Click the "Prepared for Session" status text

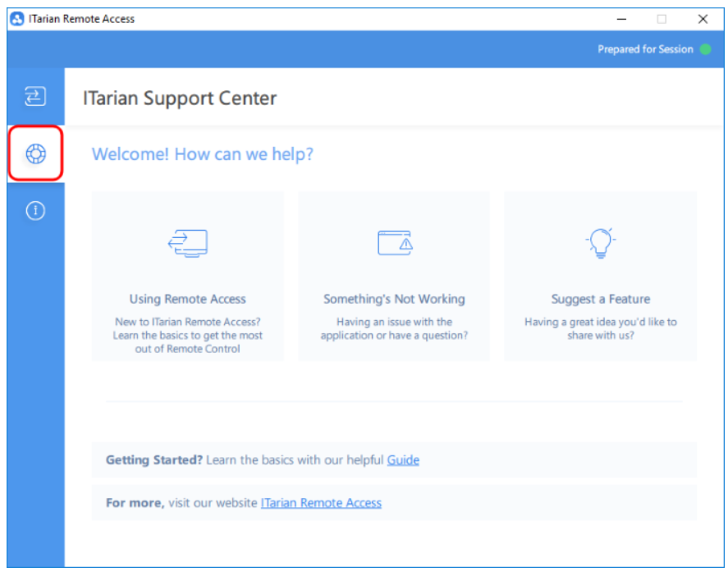[645, 49]
